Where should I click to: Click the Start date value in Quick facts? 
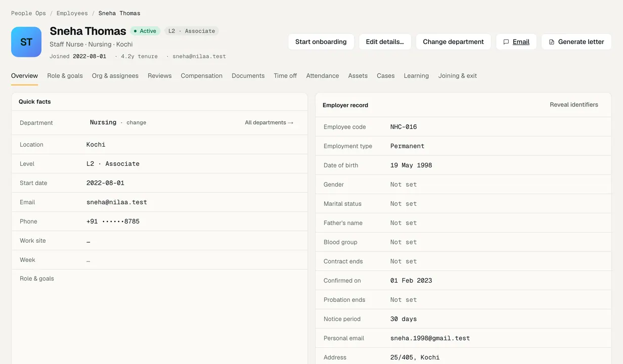(x=105, y=183)
